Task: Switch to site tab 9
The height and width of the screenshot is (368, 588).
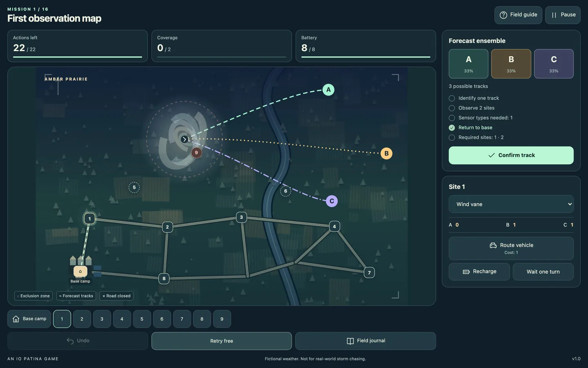Action: point(222,319)
